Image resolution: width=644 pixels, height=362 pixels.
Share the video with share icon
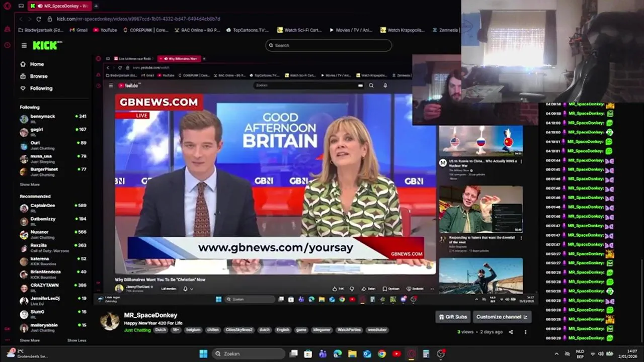pyautogui.click(x=511, y=332)
